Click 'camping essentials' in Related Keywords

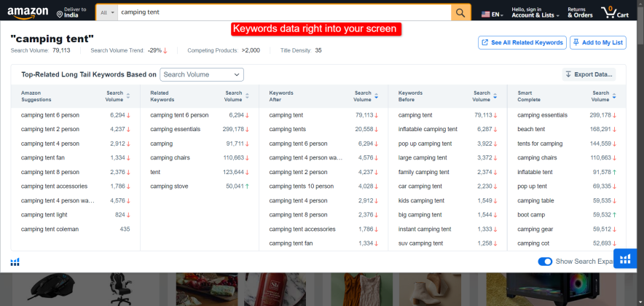(x=176, y=130)
